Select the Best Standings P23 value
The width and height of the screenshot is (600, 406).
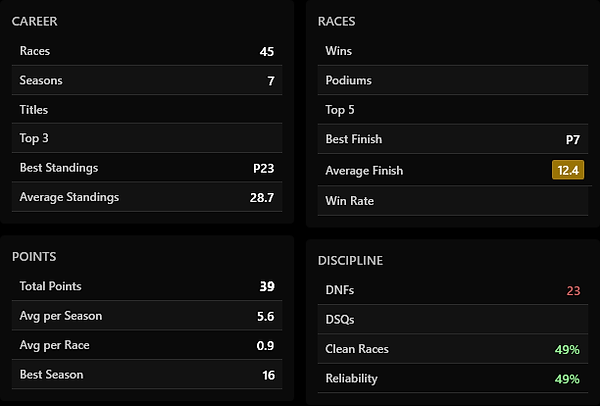coord(263,168)
